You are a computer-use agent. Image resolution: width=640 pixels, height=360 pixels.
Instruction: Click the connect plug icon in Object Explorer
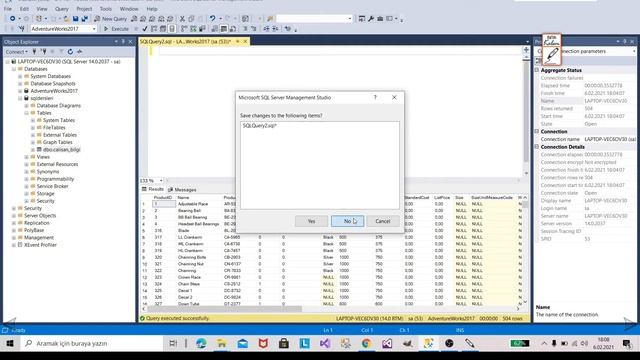[x=34, y=52]
